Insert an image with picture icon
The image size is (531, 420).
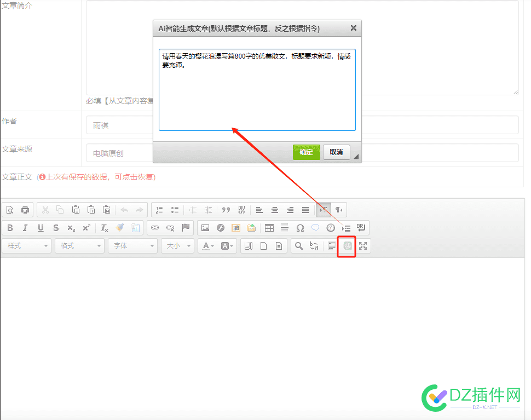point(205,228)
